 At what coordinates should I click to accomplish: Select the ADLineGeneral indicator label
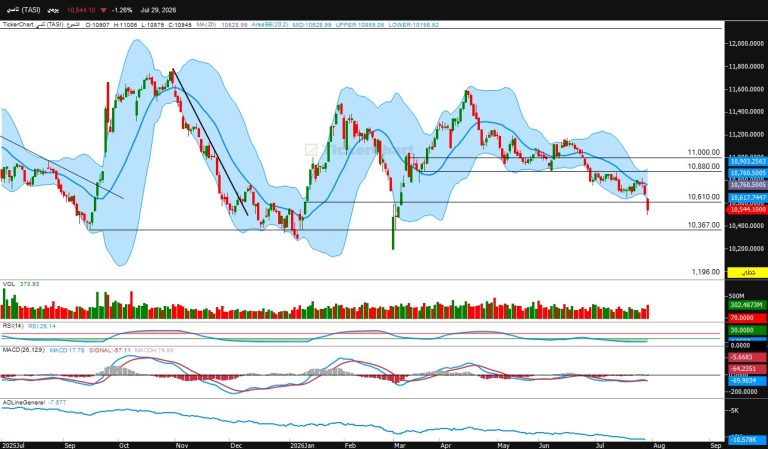pyautogui.click(x=24, y=402)
